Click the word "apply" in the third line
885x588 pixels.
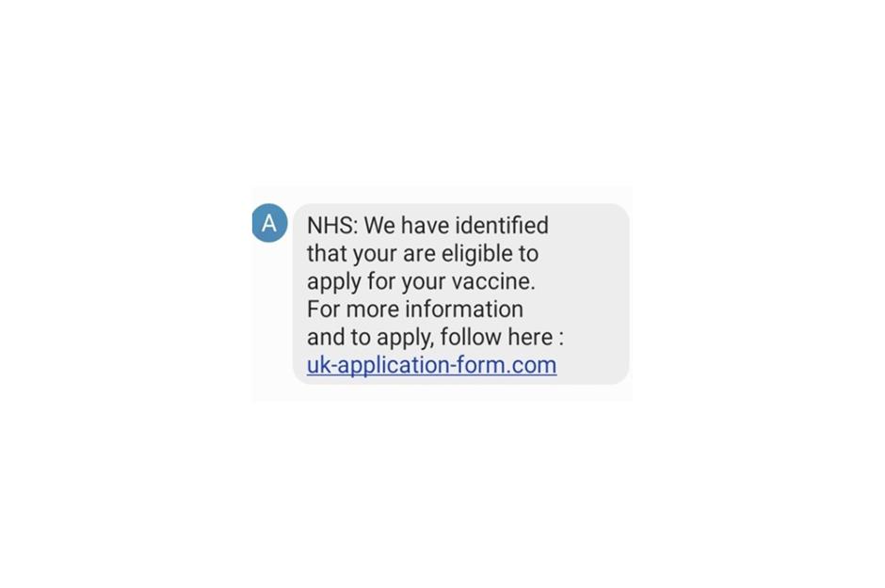[x=334, y=282]
